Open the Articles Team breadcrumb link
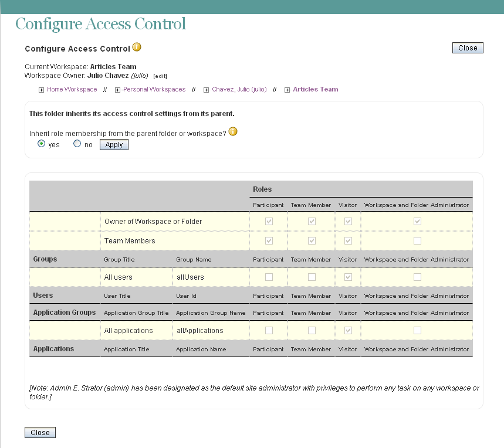Screen dimensions: 504x448 tap(315, 89)
